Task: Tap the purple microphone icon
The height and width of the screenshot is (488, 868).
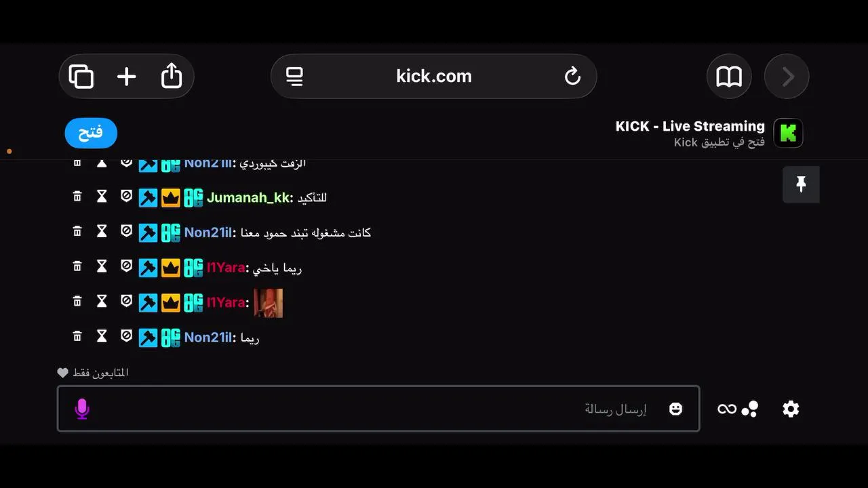Action: point(82,409)
